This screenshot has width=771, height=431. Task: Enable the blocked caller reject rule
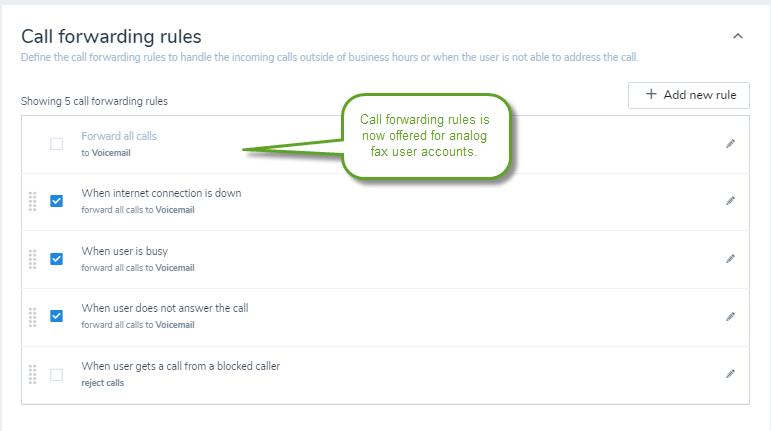pos(57,375)
